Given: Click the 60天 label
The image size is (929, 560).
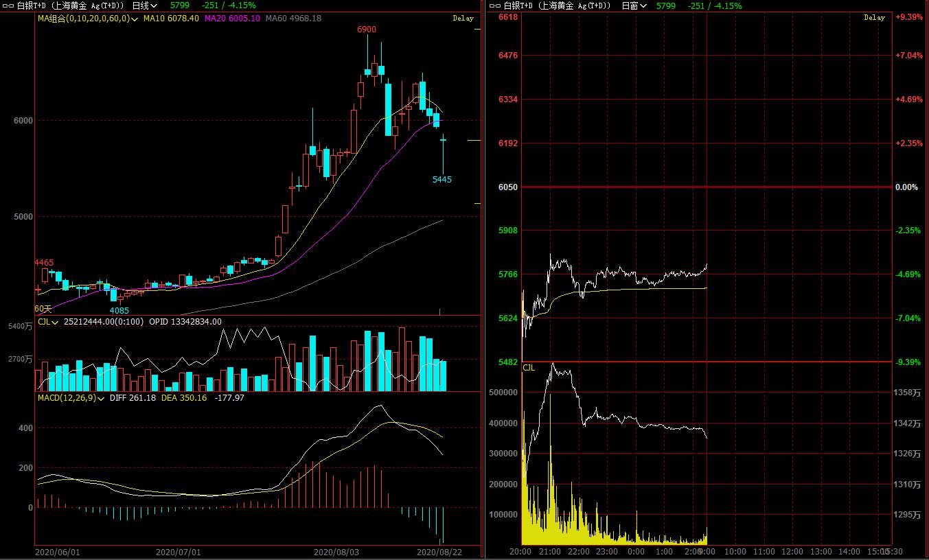Looking at the screenshot, I should tap(43, 309).
